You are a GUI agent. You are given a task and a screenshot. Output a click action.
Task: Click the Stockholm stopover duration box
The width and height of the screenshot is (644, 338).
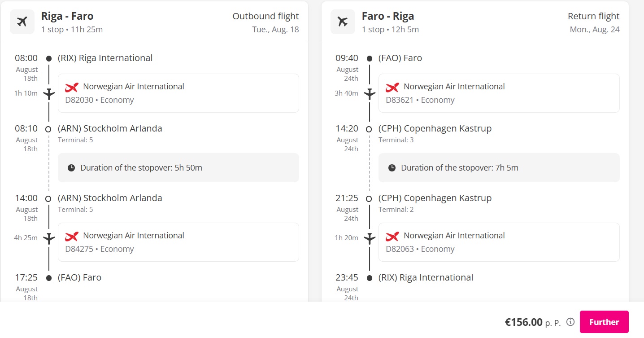click(178, 168)
